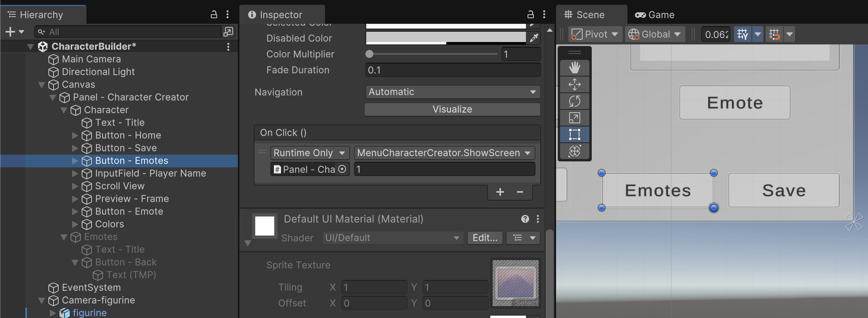Screen dimensions: 868x318
Task: Click the material Edit... button
Action: [x=485, y=238]
